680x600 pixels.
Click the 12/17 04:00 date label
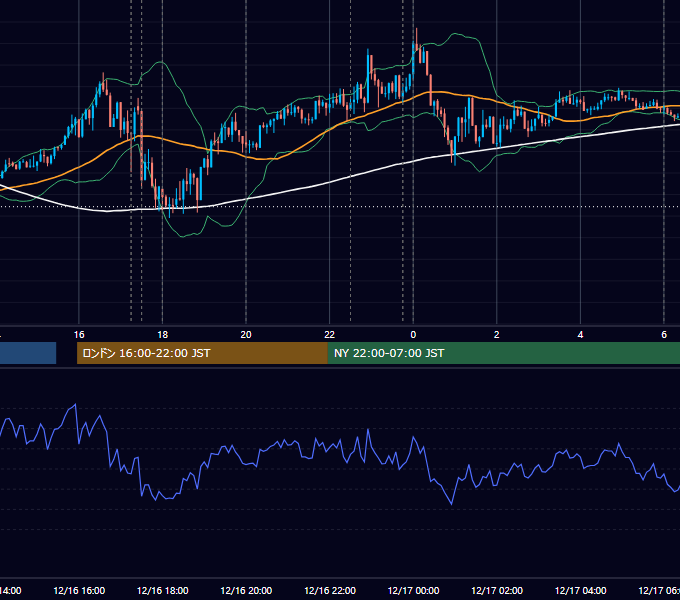[581, 590]
